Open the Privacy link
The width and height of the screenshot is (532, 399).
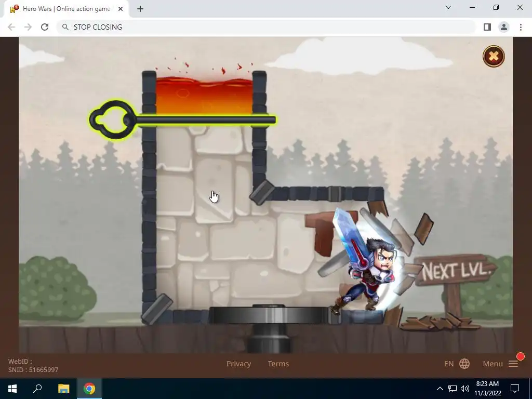pos(238,364)
